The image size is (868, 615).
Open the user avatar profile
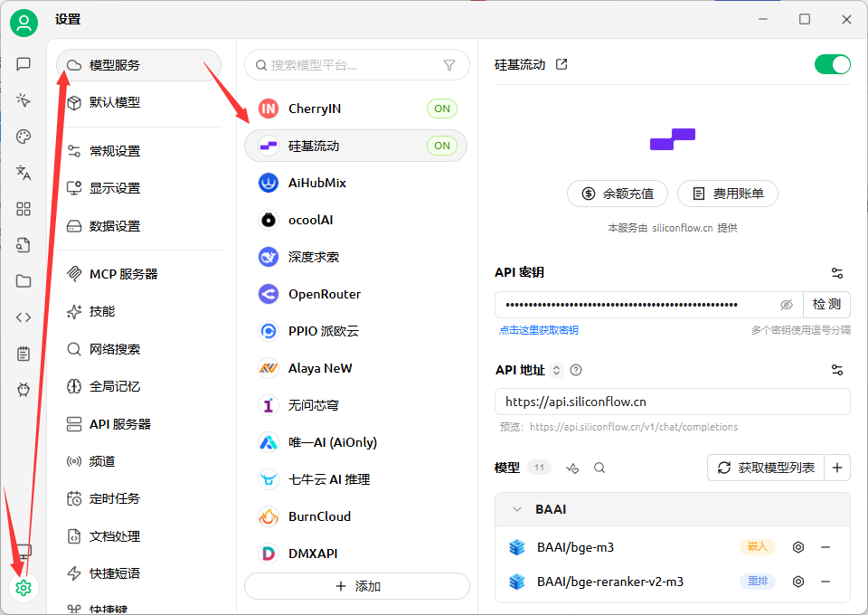pyautogui.click(x=24, y=23)
